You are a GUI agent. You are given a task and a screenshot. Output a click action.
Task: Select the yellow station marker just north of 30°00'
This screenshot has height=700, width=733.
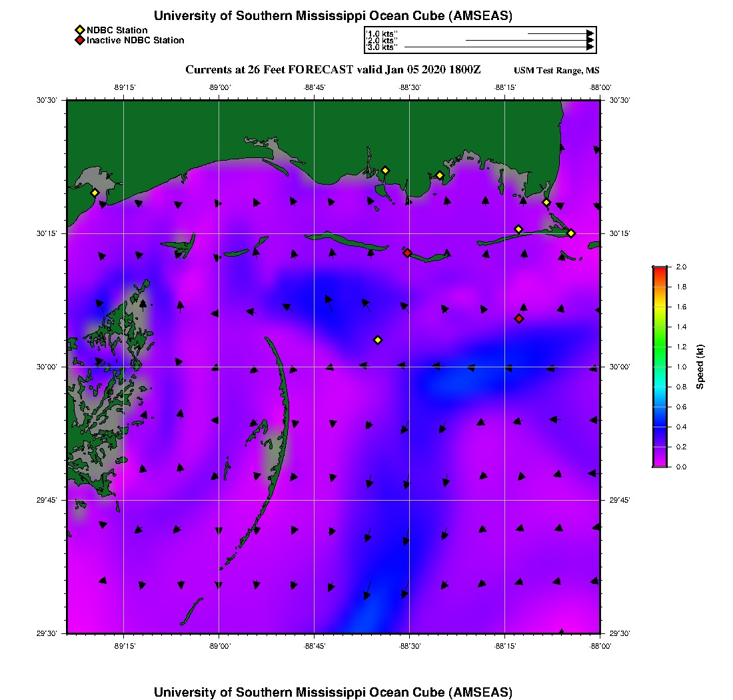(x=378, y=340)
